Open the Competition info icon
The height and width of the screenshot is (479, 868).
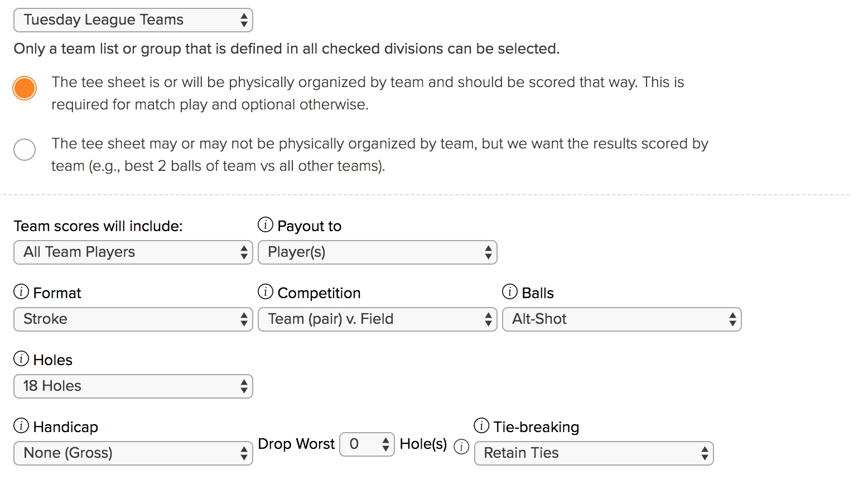point(266,291)
